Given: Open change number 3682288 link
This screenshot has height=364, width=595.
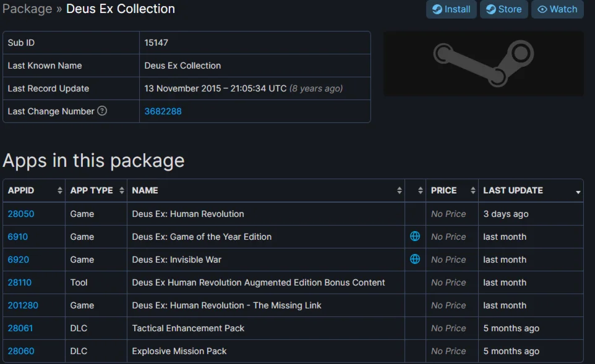Looking at the screenshot, I should [163, 111].
